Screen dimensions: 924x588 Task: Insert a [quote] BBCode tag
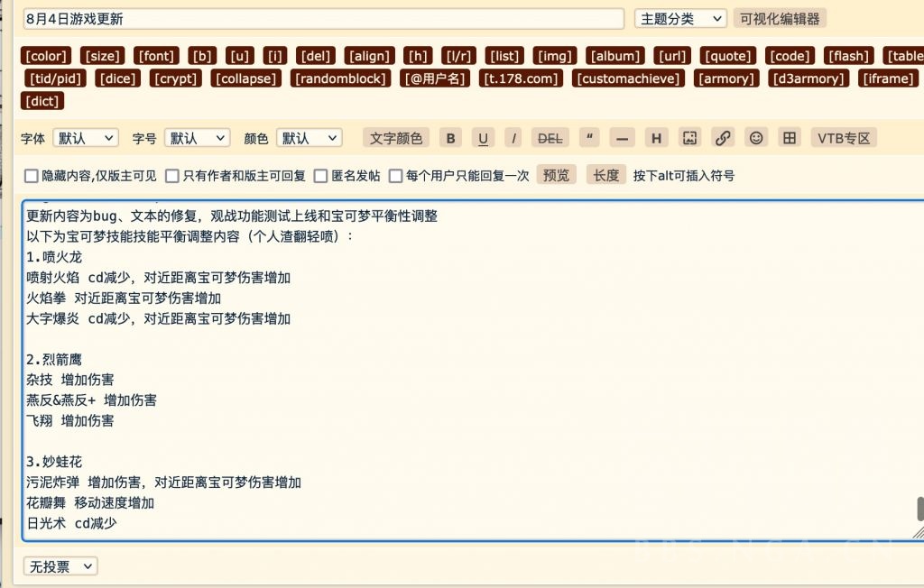coord(726,55)
